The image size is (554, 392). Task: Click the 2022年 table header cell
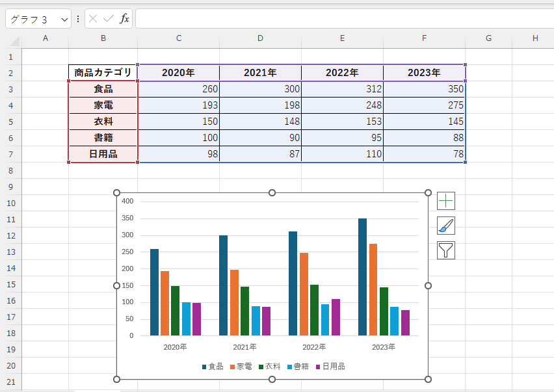pyautogui.click(x=343, y=73)
